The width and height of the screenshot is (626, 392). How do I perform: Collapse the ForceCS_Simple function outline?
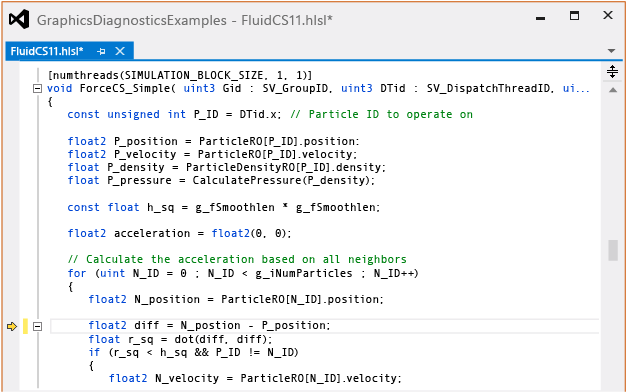point(37,89)
